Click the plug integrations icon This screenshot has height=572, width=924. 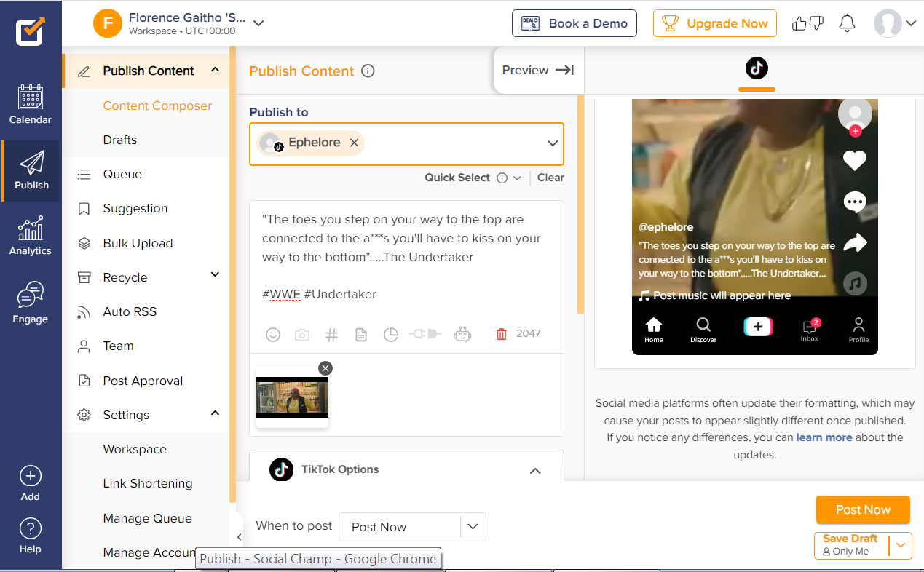click(x=426, y=334)
